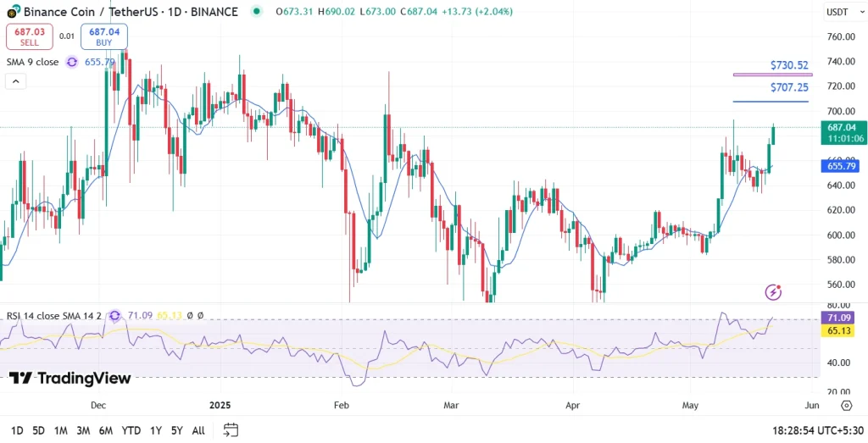Click the $707.25 price target label
This screenshot has height=443, width=868.
[x=789, y=87]
